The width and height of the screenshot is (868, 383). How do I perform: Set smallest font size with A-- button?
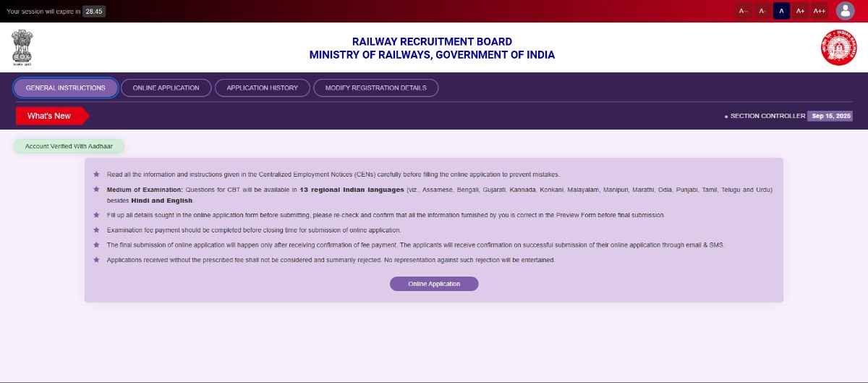[743, 11]
